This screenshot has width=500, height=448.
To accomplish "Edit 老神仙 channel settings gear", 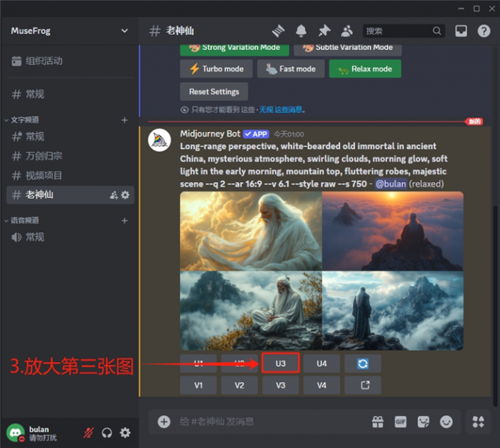I will 126,195.
